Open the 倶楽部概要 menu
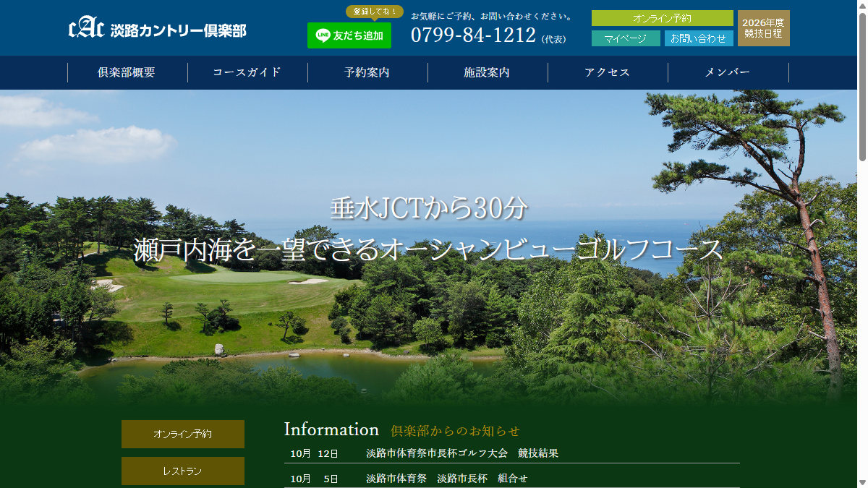This screenshot has height=488, width=868. 127,72
